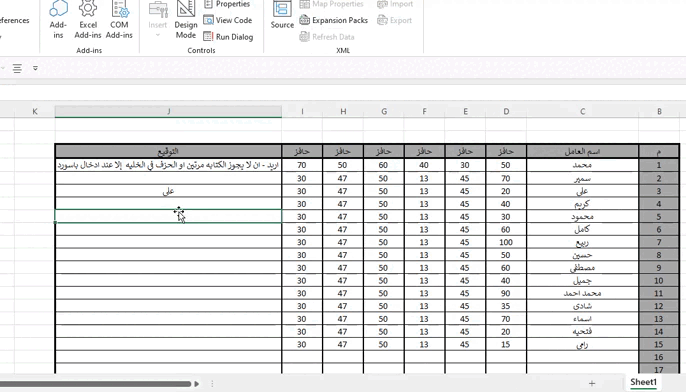The image size is (686, 392).
Task: Select serial number cell 16
Action: pyautogui.click(x=659, y=357)
